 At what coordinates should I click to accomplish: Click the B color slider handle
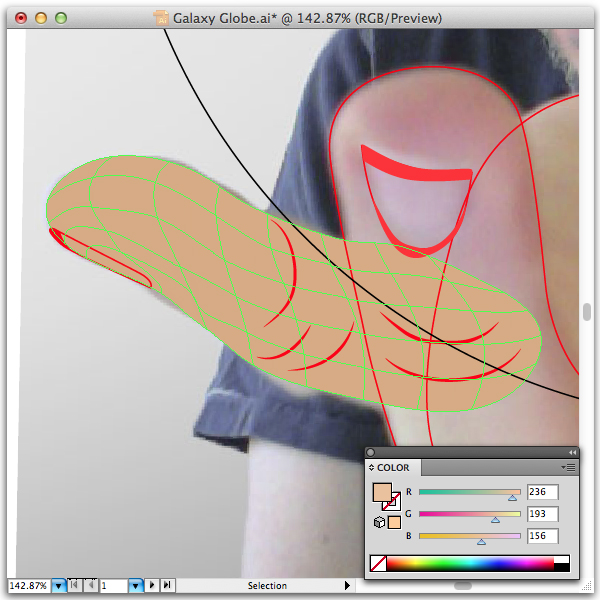coord(481,542)
